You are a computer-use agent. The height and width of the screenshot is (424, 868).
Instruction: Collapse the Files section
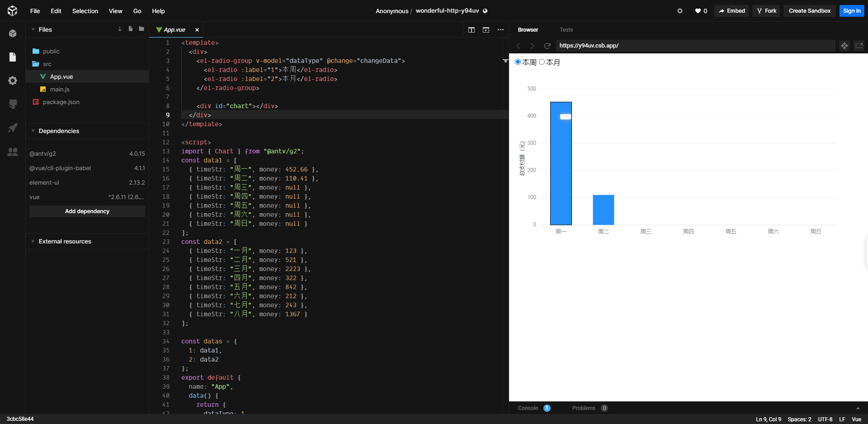coord(33,29)
